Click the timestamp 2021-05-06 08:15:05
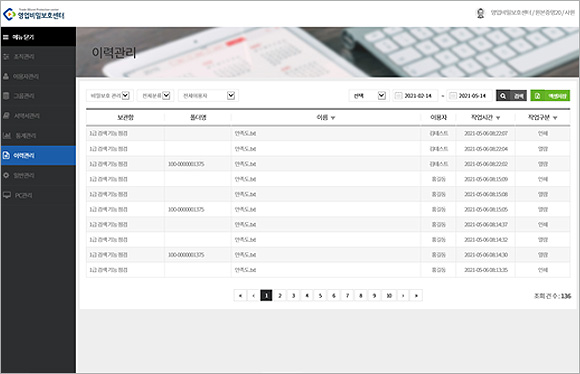This screenshot has height=374, width=580. tap(486, 209)
